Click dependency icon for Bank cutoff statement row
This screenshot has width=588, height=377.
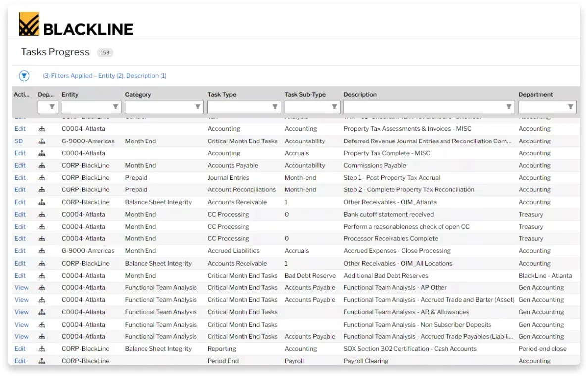(x=42, y=214)
